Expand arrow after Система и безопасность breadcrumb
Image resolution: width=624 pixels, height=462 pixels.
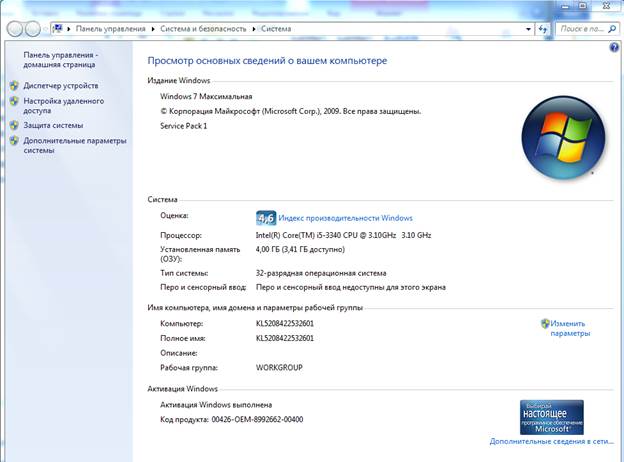tap(254, 29)
